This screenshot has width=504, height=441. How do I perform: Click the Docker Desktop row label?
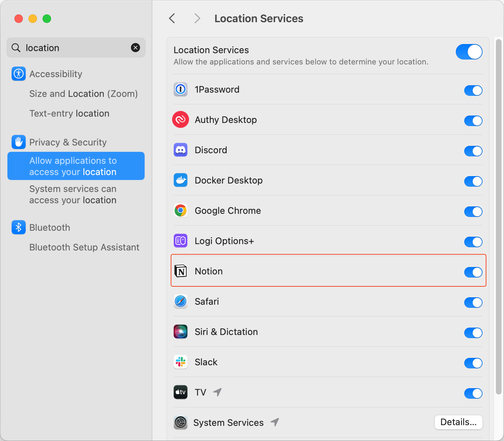click(229, 180)
